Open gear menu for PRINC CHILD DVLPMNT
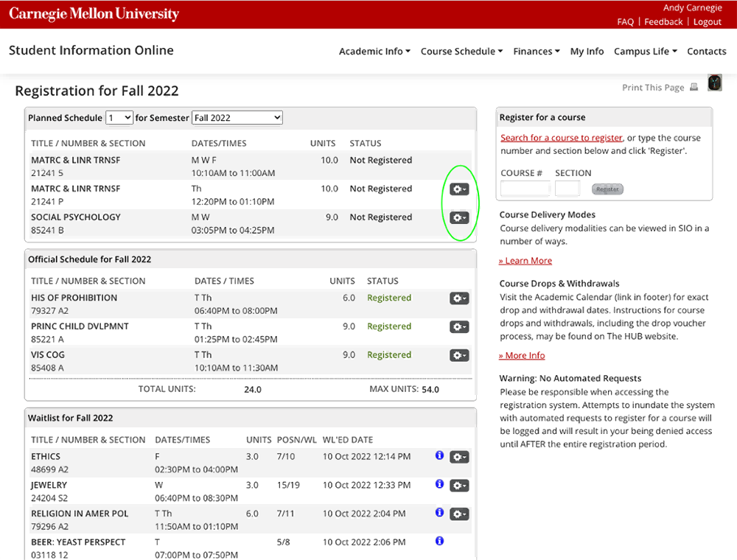Screen dimensions: 737x560 [459, 327]
